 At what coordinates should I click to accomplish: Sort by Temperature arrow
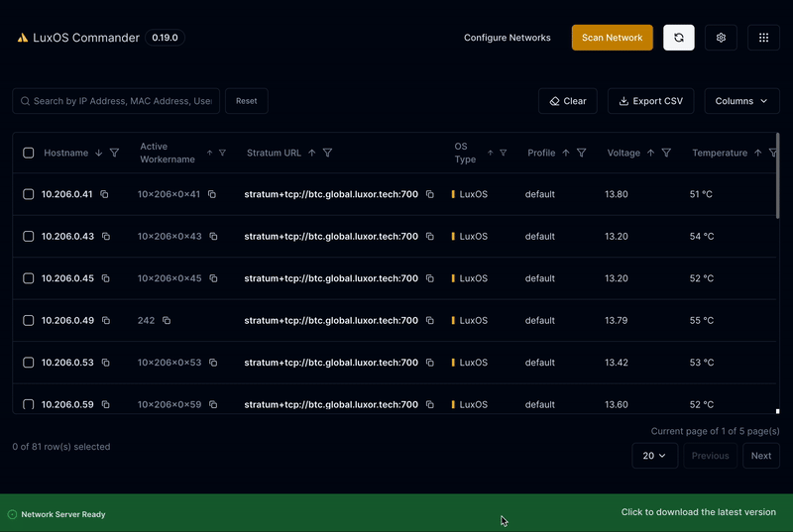[x=757, y=153]
